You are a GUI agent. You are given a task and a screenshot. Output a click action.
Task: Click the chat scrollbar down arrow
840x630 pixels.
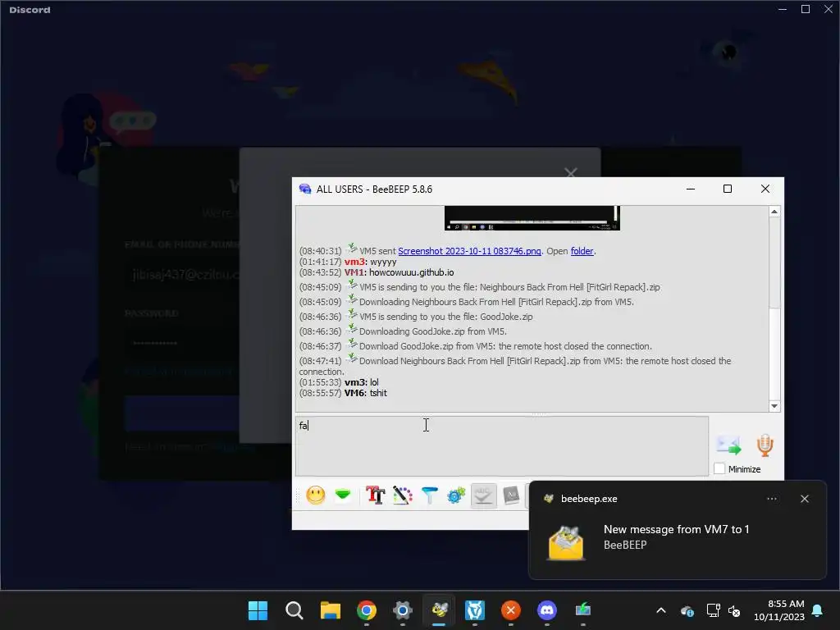(774, 406)
